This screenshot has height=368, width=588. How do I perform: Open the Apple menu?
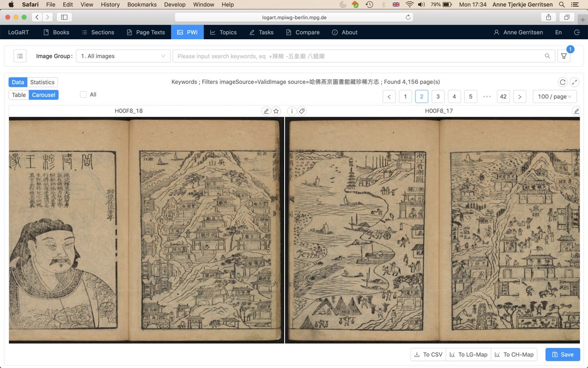coord(11,4)
